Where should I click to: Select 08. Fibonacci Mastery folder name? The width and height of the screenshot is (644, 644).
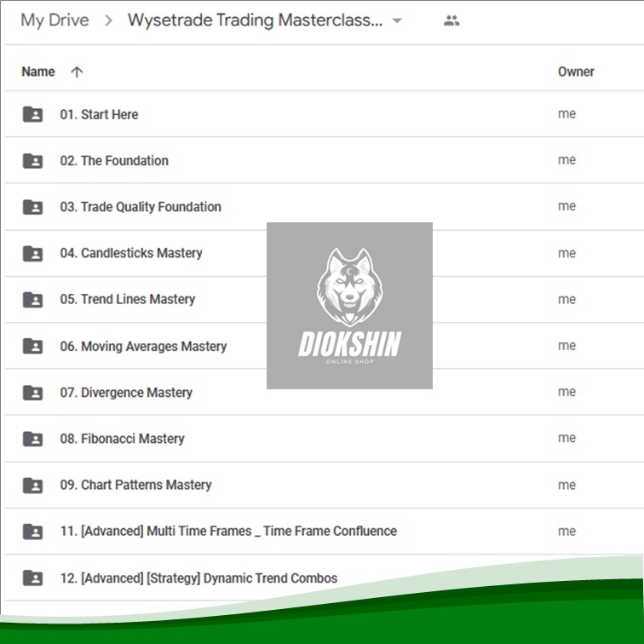(x=122, y=439)
